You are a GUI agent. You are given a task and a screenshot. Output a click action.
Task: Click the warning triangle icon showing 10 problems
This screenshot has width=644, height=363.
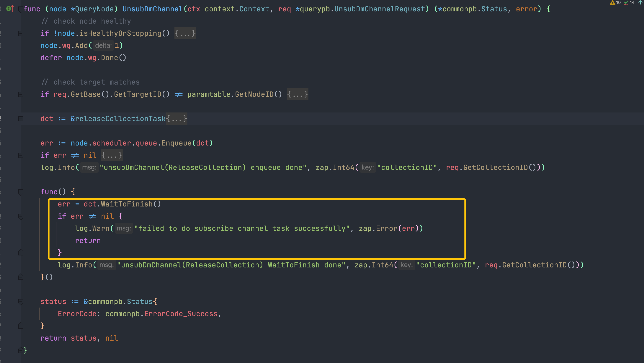(613, 3)
